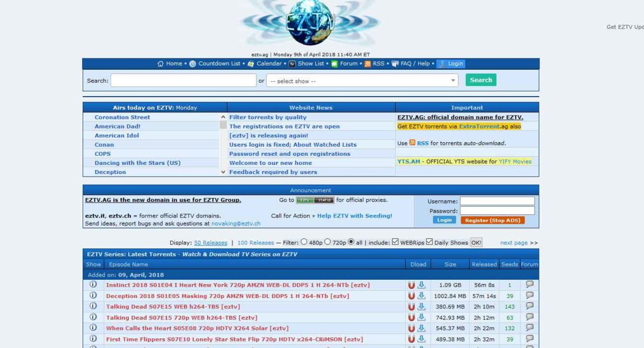
Task: Open forum comments for When Calls the Heart
Action: click(x=530, y=328)
